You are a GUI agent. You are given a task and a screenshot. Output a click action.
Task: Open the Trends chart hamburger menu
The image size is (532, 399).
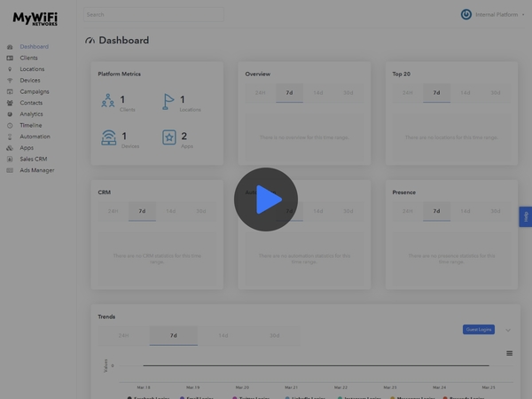(509, 353)
